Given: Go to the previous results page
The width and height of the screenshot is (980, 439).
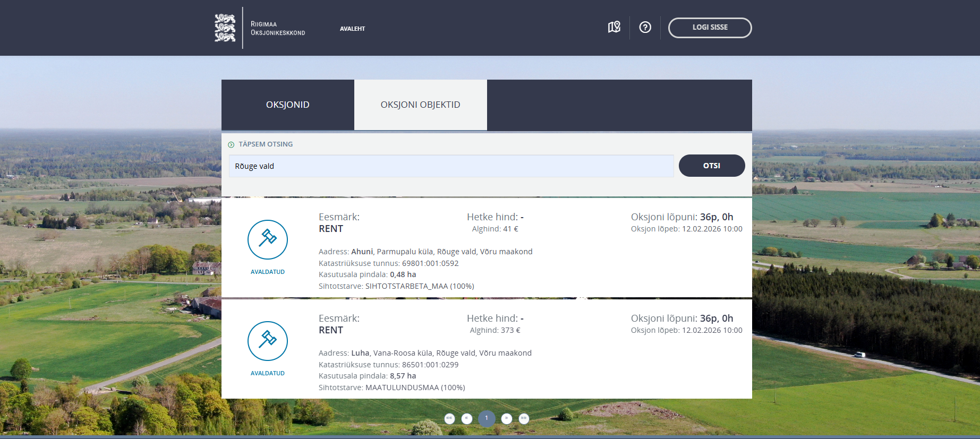Looking at the screenshot, I should pyautogui.click(x=467, y=418).
